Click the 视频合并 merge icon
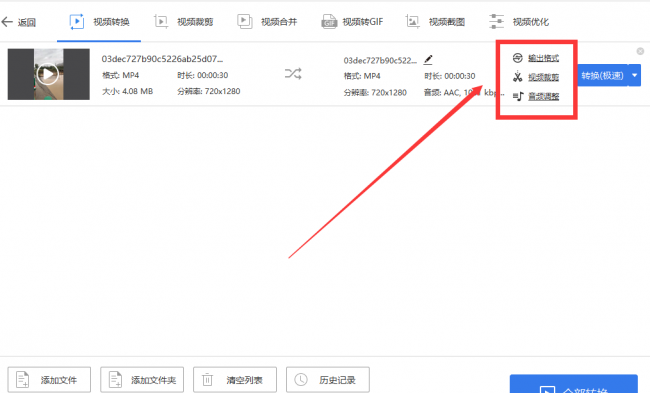This screenshot has width=650, height=393. (x=245, y=22)
